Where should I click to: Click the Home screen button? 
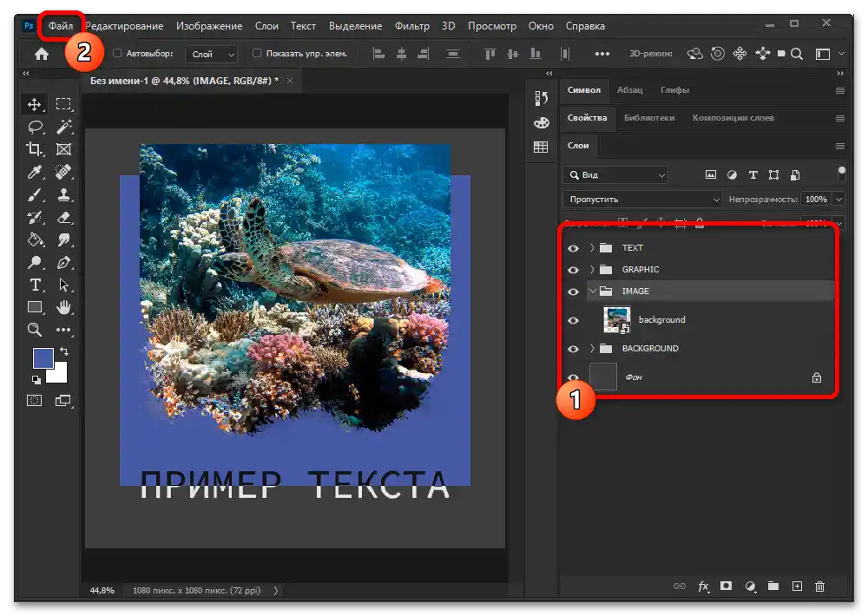pos(42,54)
